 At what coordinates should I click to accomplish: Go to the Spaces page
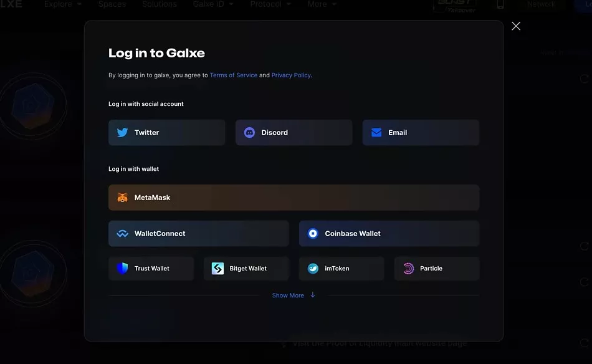tap(112, 4)
